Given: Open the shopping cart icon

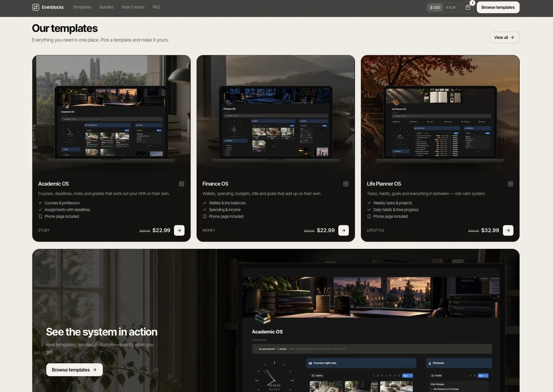Looking at the screenshot, I should coord(468,7).
